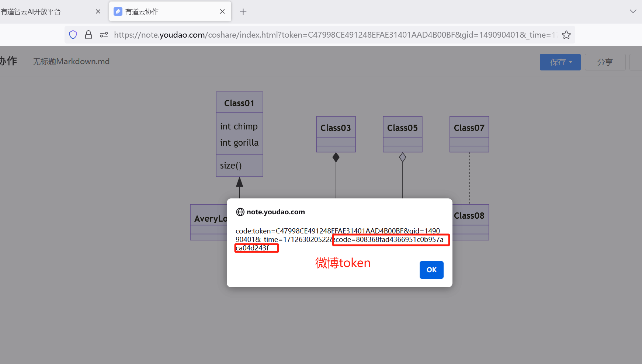Click the 'int gorilla' attribute text
Screen dimensions: 642x364
(x=239, y=143)
